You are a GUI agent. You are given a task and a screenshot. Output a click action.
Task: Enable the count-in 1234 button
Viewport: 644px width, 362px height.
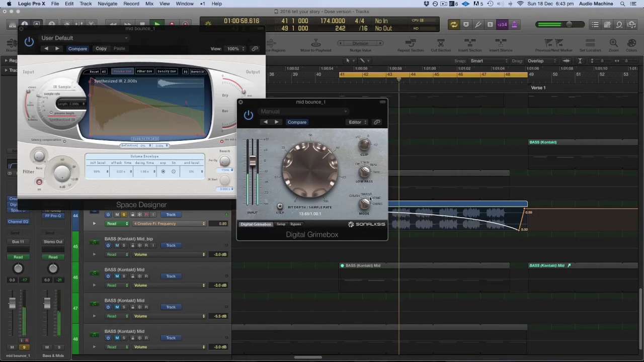click(502, 25)
